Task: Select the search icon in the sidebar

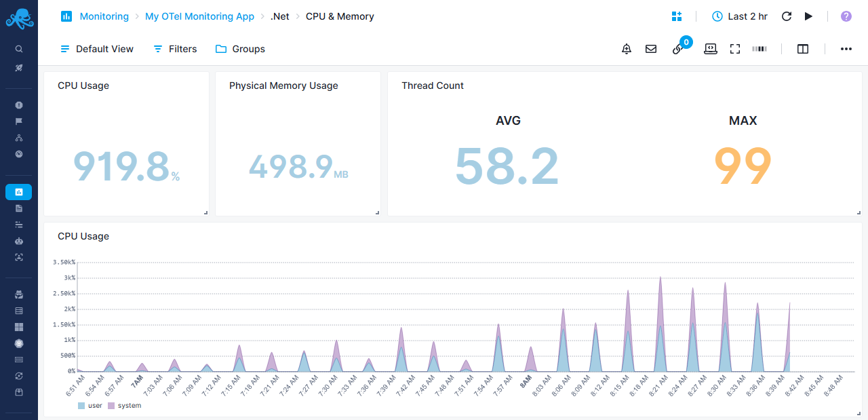Action: tap(19, 48)
